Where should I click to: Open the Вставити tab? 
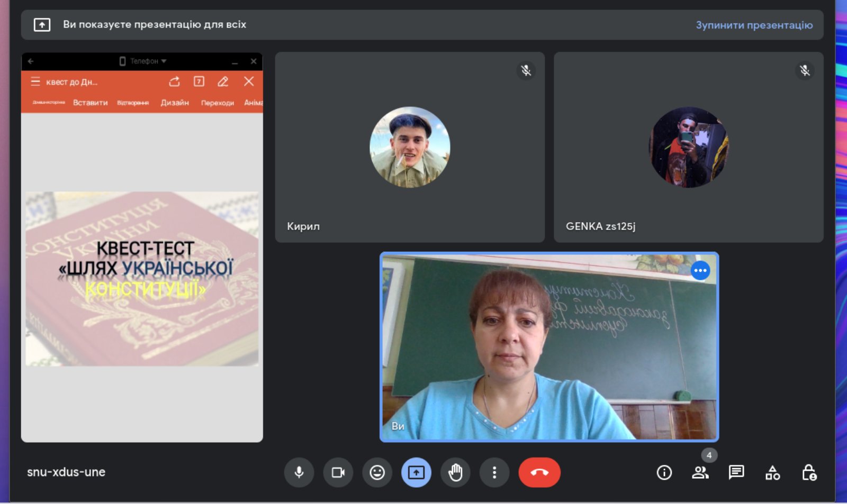tap(90, 103)
